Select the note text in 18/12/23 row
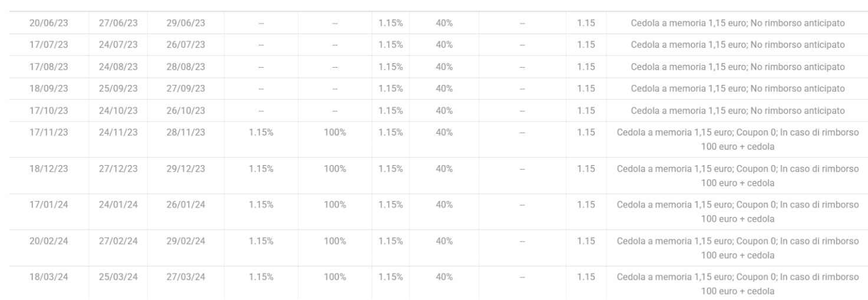 [x=738, y=176]
